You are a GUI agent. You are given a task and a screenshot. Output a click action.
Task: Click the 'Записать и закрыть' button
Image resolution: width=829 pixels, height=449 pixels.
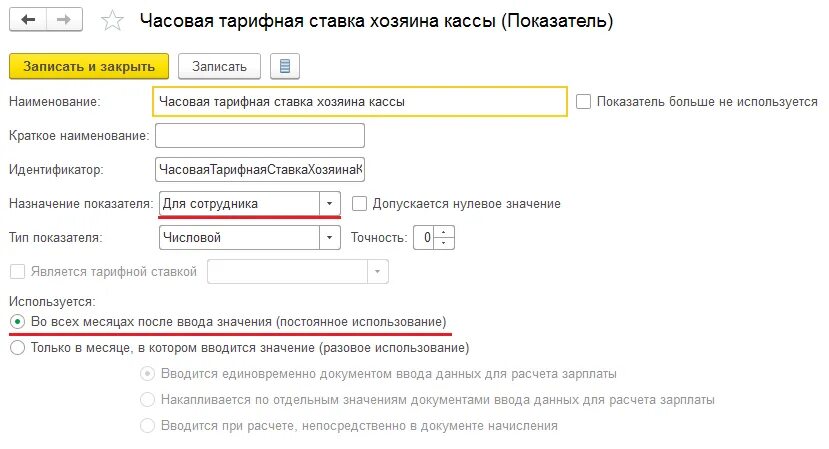(x=89, y=66)
